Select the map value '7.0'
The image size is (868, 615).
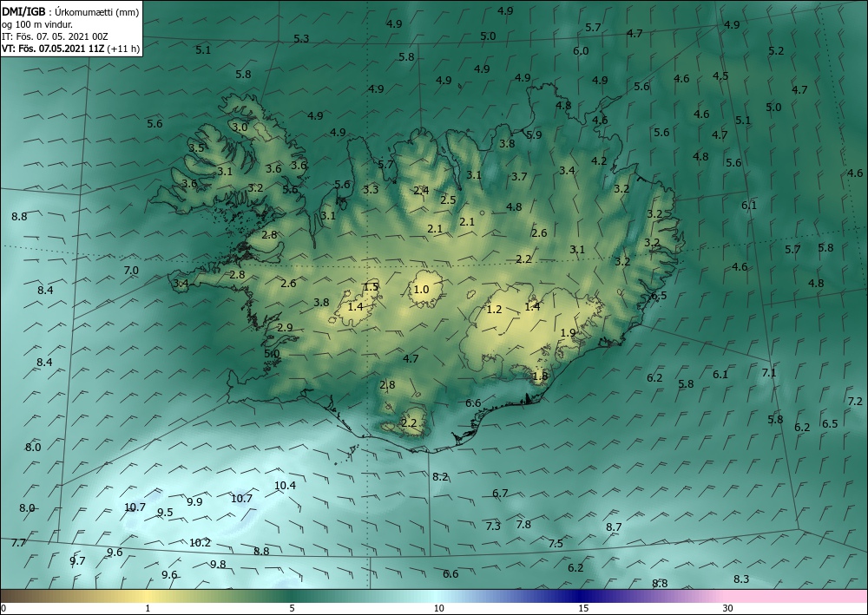tap(131, 271)
